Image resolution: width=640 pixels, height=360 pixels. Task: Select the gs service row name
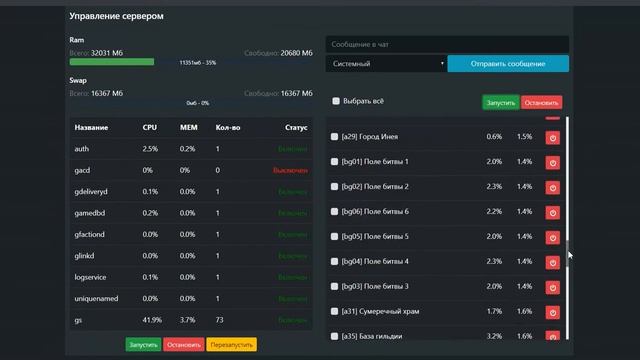coord(78,320)
